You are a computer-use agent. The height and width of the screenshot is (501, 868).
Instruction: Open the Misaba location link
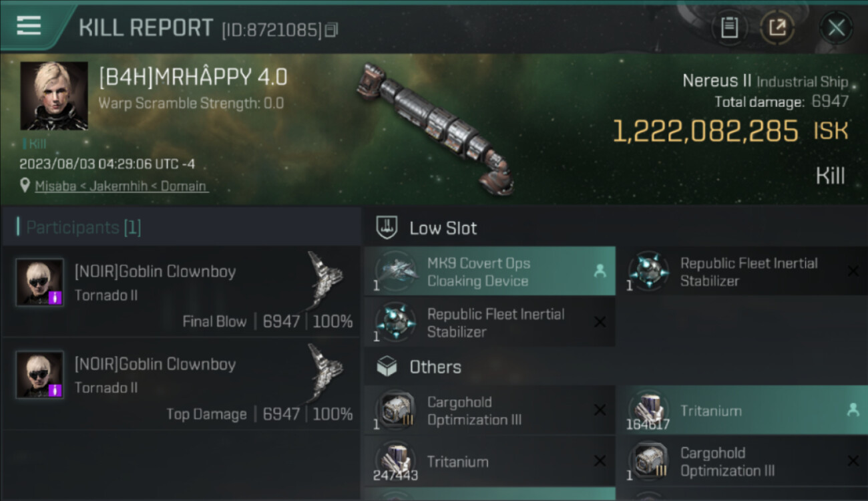tap(121, 186)
